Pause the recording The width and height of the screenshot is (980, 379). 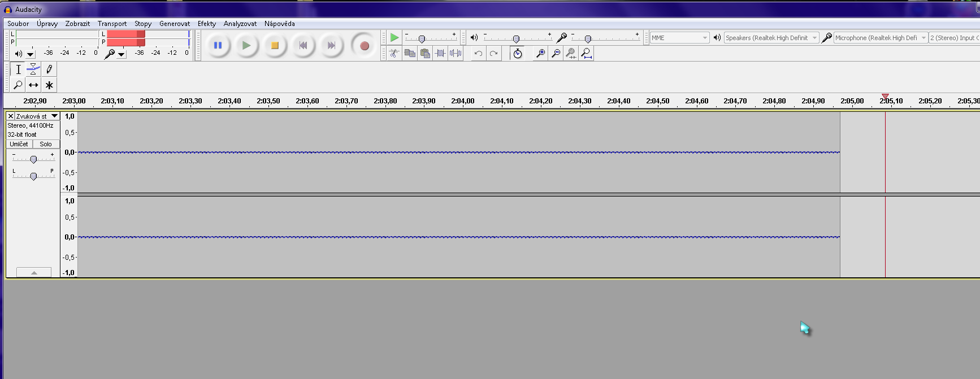coord(218,46)
